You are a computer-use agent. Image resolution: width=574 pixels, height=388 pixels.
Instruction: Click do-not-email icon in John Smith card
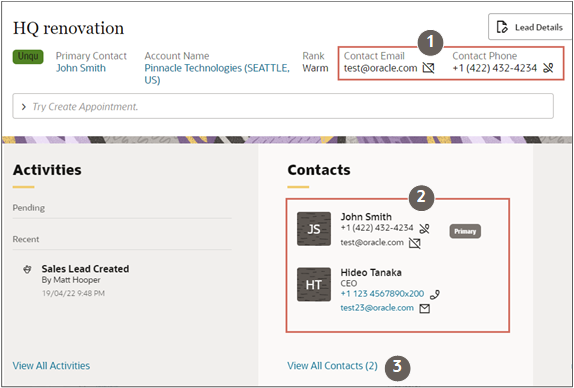(415, 243)
